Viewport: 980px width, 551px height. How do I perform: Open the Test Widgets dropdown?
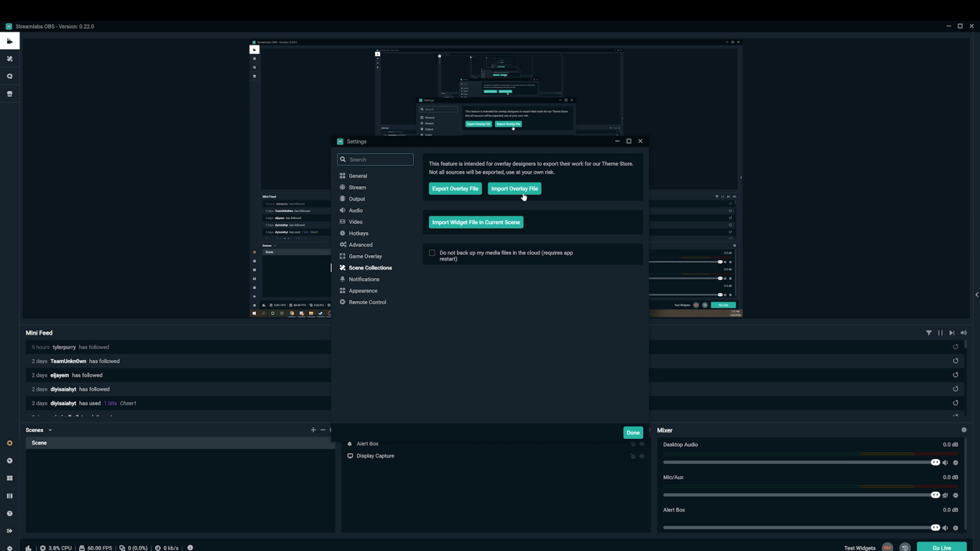[860, 547]
